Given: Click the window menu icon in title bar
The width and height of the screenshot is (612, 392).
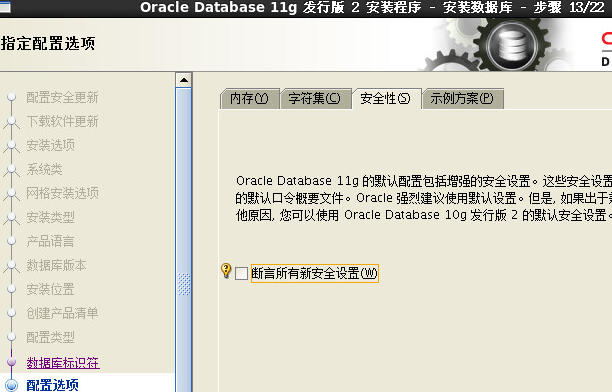Looking at the screenshot, I should 5,7.
